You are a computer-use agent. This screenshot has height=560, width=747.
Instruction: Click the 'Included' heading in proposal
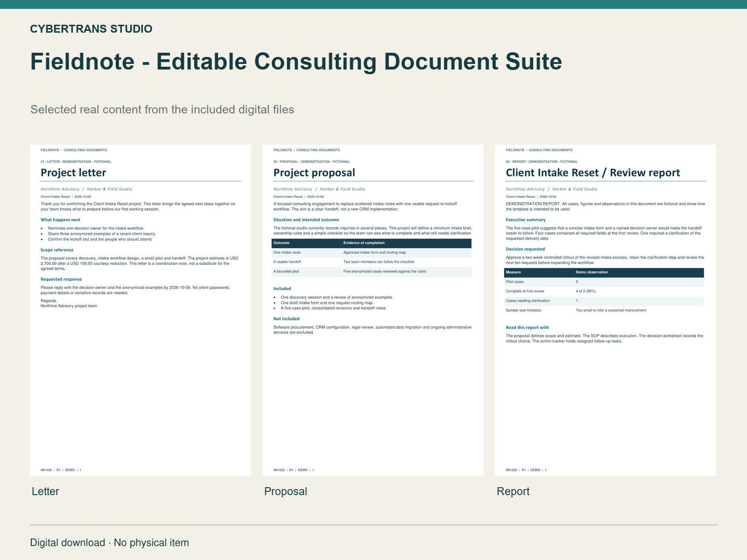click(282, 289)
